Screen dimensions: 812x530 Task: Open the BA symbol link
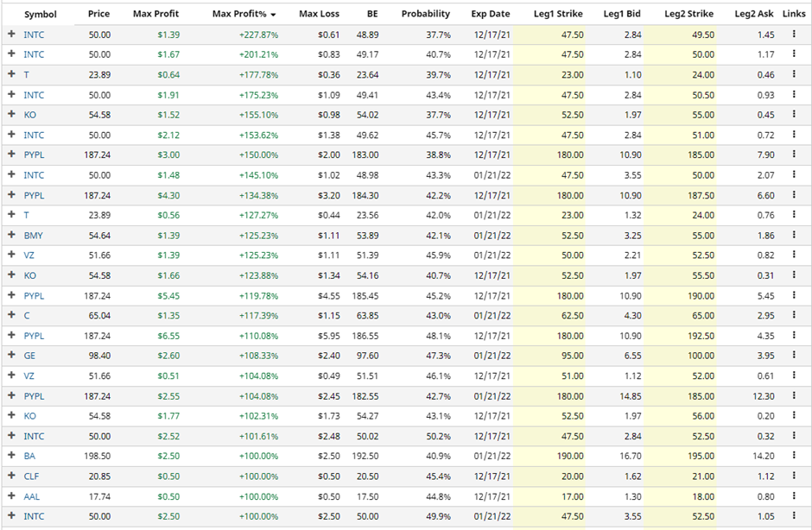coord(29,456)
